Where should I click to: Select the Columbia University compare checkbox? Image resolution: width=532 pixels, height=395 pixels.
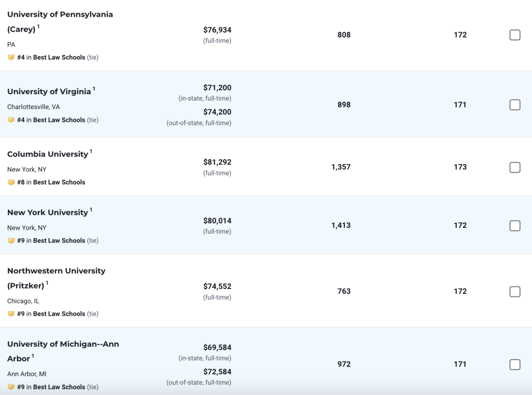pos(515,168)
